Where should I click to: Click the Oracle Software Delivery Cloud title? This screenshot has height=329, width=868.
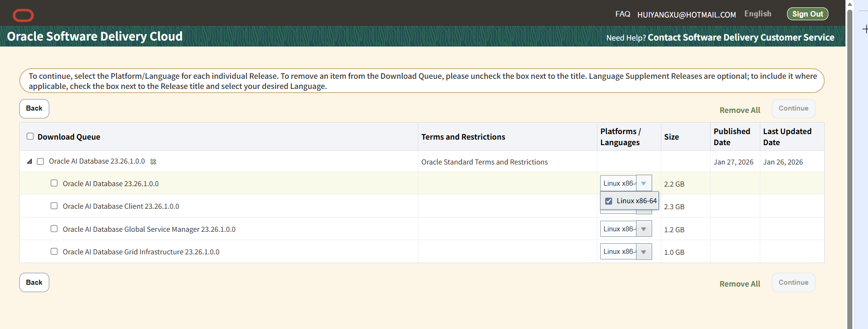pyautogui.click(x=95, y=36)
